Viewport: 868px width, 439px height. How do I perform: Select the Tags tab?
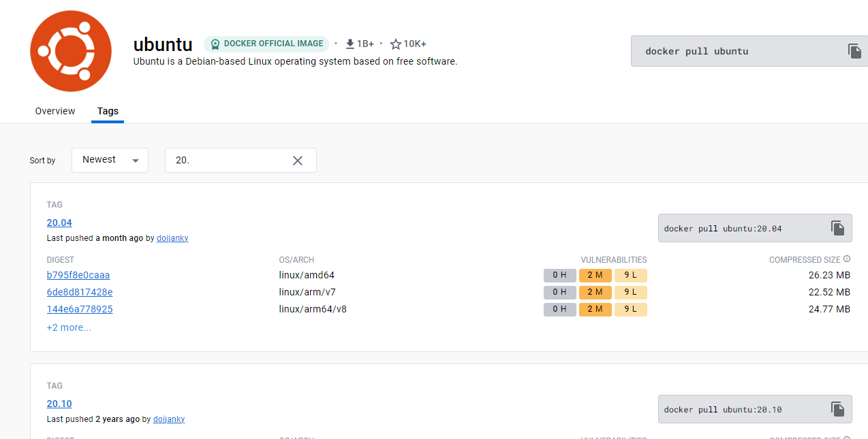pyautogui.click(x=108, y=111)
